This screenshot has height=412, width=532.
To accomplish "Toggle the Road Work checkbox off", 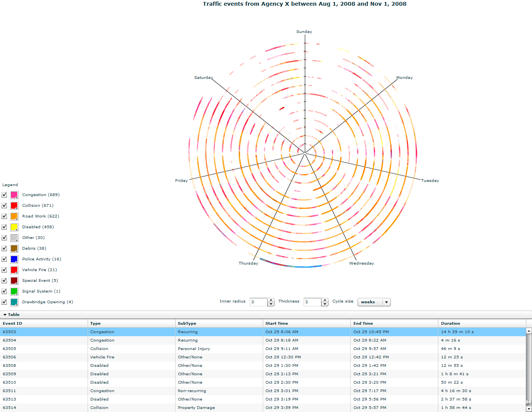I will 4,216.
